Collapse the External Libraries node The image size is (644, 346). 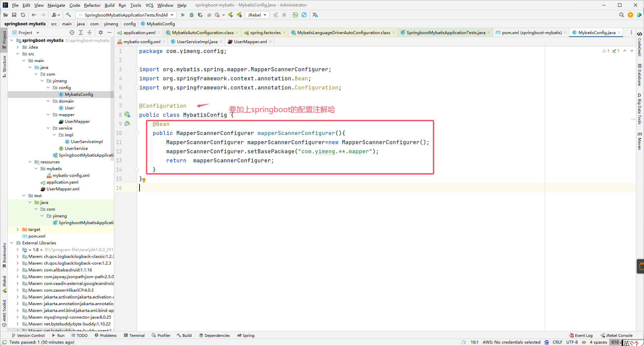click(x=11, y=243)
